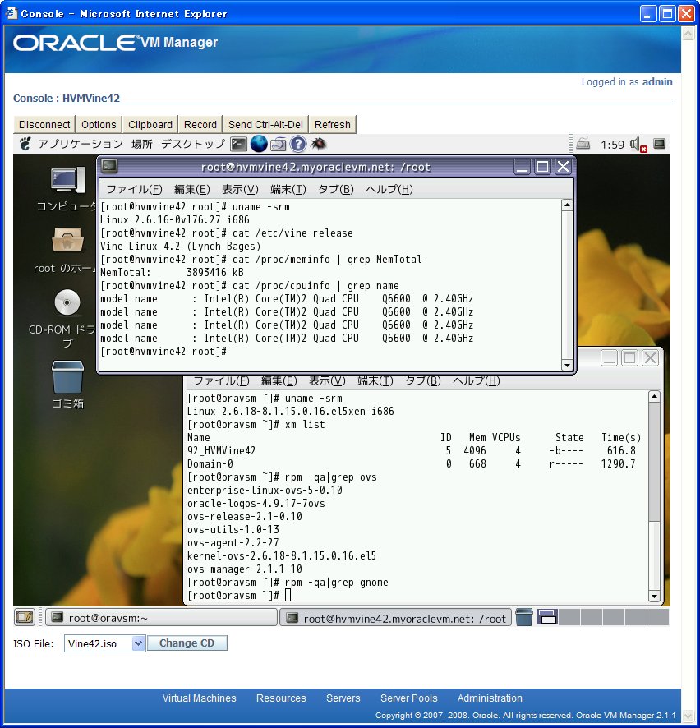This screenshot has height=728, width=700.
Task: Open ヘルプ(H) in hvmvine42 terminal
Action: (x=389, y=190)
